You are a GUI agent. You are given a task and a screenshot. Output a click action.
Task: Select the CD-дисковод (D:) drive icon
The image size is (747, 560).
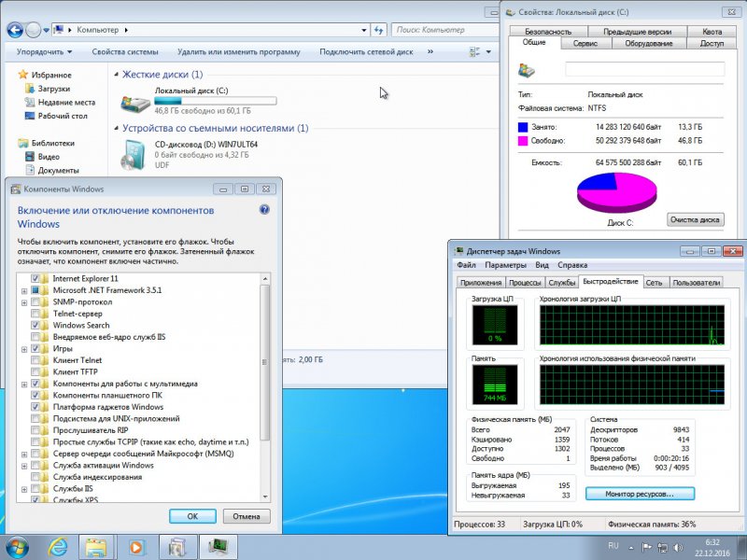pyautogui.click(x=133, y=155)
